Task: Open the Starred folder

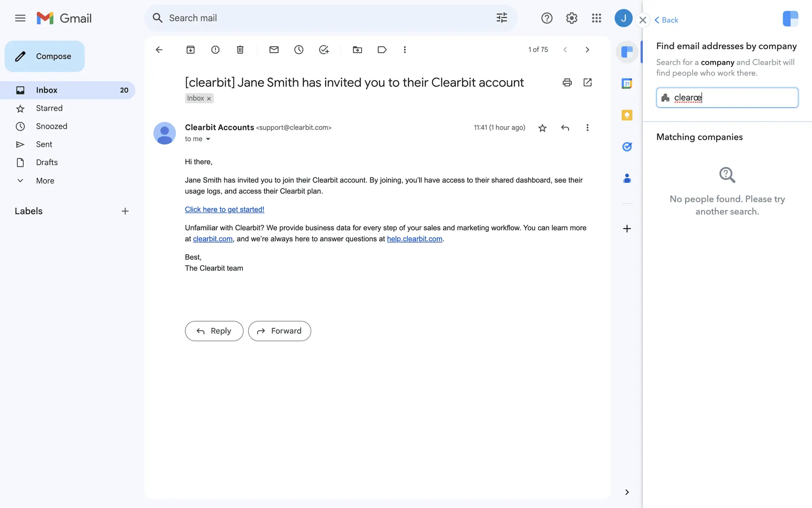Action: click(x=49, y=108)
